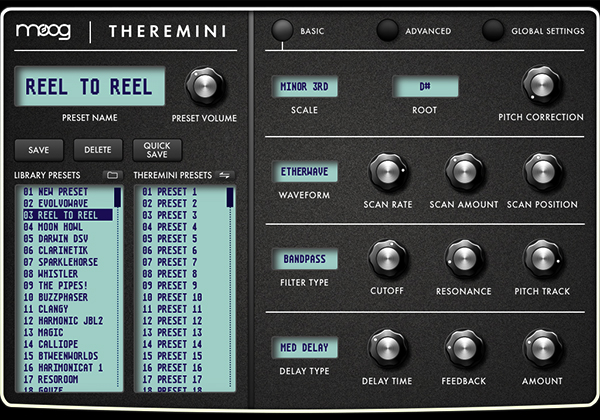Click the Delete button
Image resolution: width=600 pixels, height=420 pixels.
pyautogui.click(x=98, y=150)
